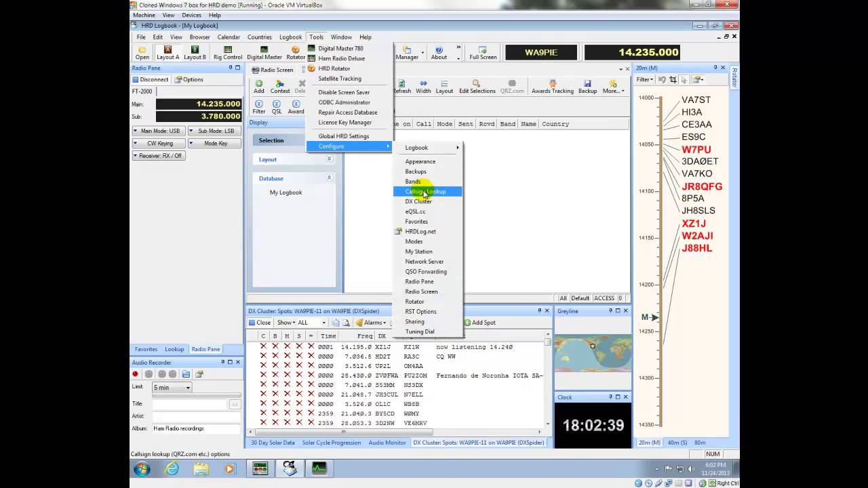This screenshot has height=488, width=868.
Task: Switch to the Lookup tab
Action: pos(174,349)
